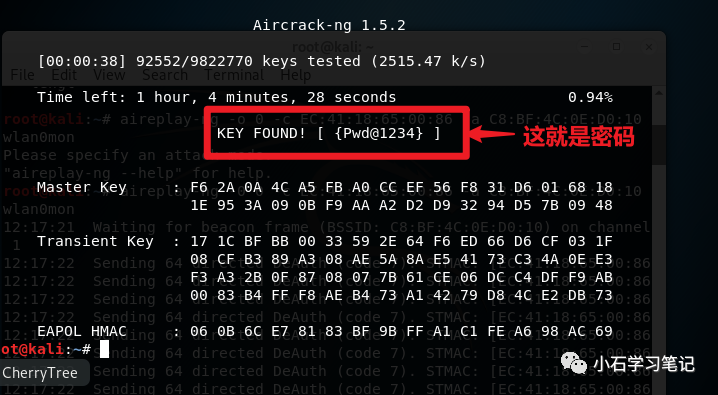Click the root@kali window title bar
This screenshot has height=395, width=718.
coord(333,47)
